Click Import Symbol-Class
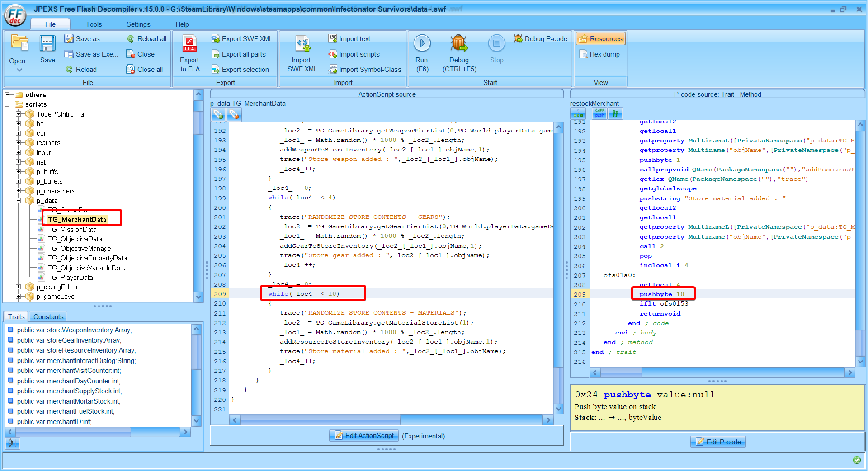This screenshot has height=471, width=868. [365, 70]
